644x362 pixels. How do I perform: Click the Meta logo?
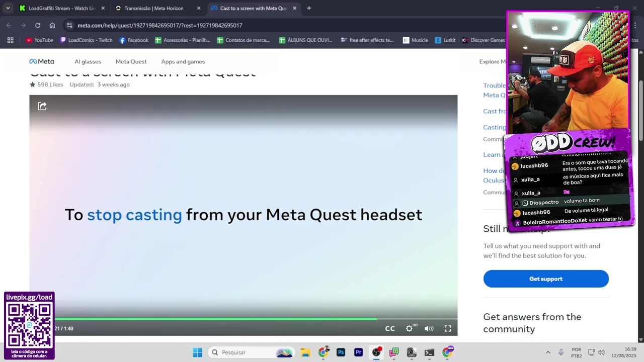(x=42, y=61)
